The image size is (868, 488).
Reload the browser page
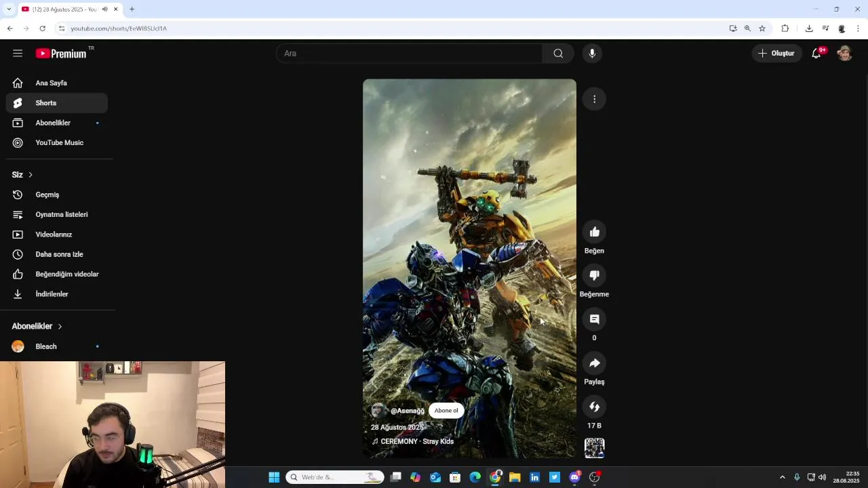(x=42, y=28)
